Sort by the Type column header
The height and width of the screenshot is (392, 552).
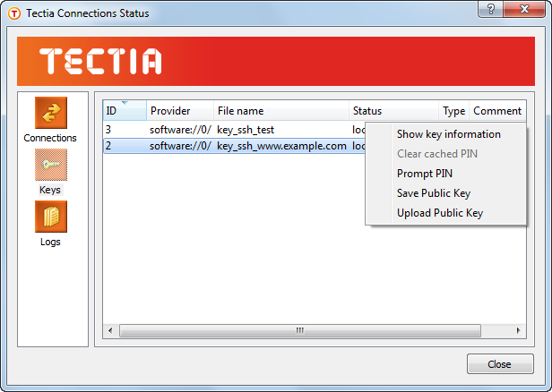(453, 110)
